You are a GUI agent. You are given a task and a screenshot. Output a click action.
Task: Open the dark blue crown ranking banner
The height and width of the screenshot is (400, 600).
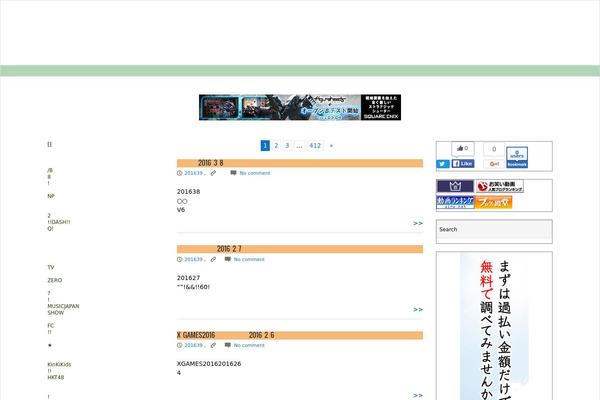(x=455, y=186)
